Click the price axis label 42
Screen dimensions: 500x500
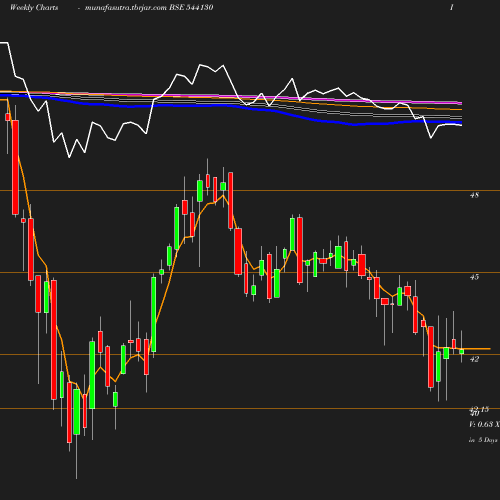(474, 359)
